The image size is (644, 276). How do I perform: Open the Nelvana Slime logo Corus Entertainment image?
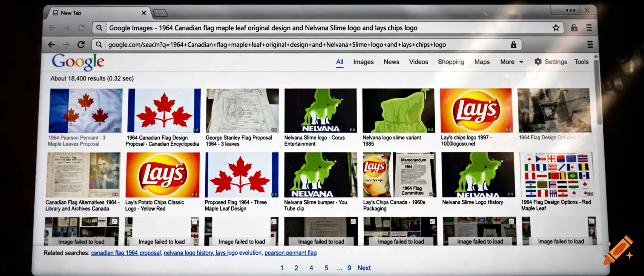click(x=320, y=111)
